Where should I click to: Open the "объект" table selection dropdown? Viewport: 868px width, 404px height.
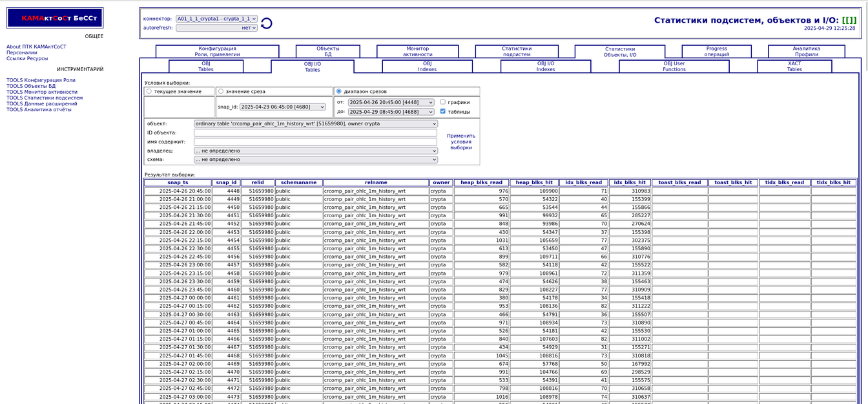coord(315,123)
